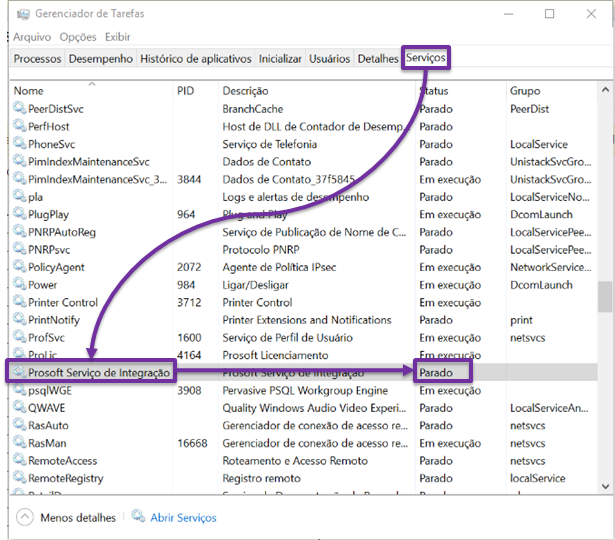Click the Abrir Serviços gear icon
615x540 pixels.
tap(138, 516)
